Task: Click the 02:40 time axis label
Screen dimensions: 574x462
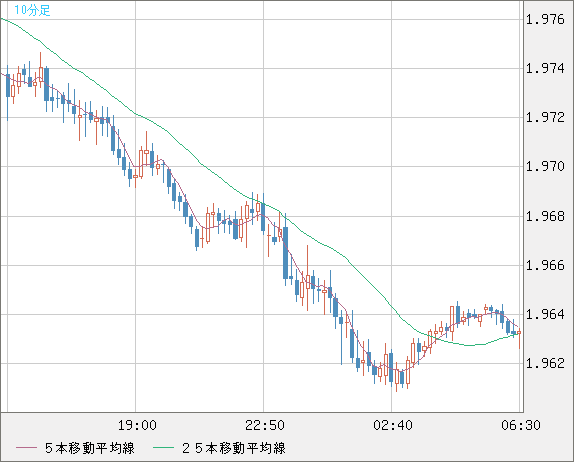Action: 393,425
